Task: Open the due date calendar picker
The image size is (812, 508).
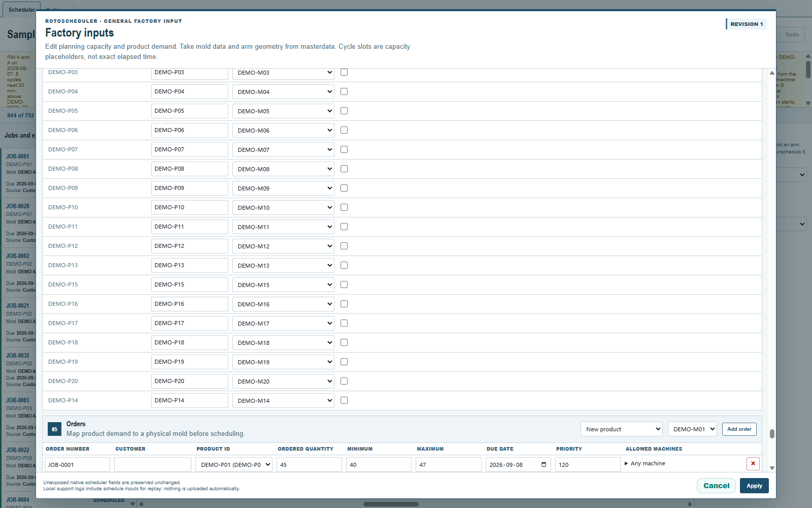Action: [x=544, y=465]
